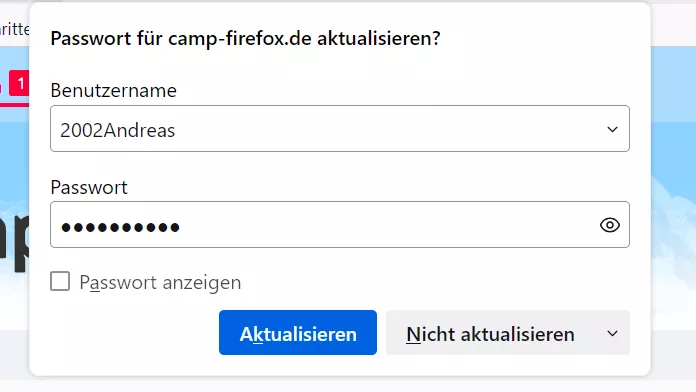Click the red notification badge showing 1
This screenshot has width=696, height=392.
click(20, 83)
